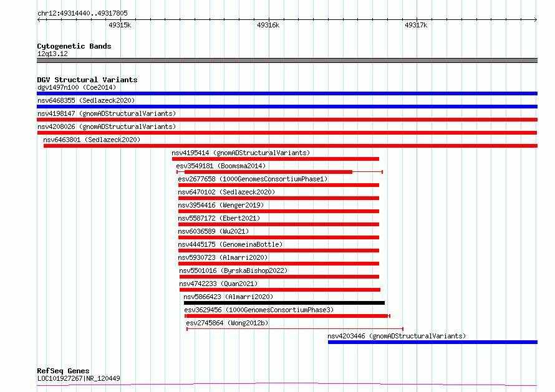This screenshot has height=392, width=555.
Task: Click the red bar under nsv3954416
Action: (x=279, y=211)
